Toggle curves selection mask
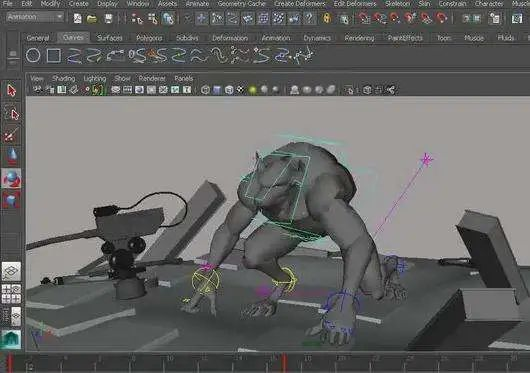The height and width of the screenshot is (373, 530). [x=232, y=19]
